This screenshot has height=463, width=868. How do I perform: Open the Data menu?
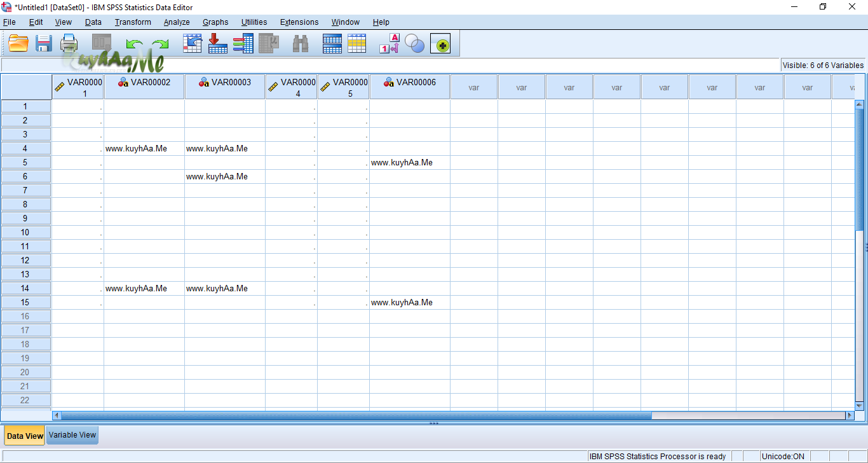[93, 22]
